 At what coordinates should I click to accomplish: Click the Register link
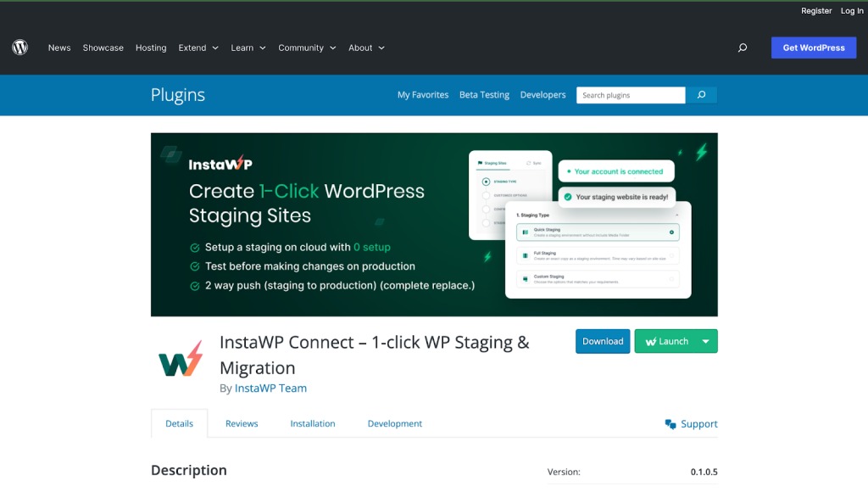816,10
